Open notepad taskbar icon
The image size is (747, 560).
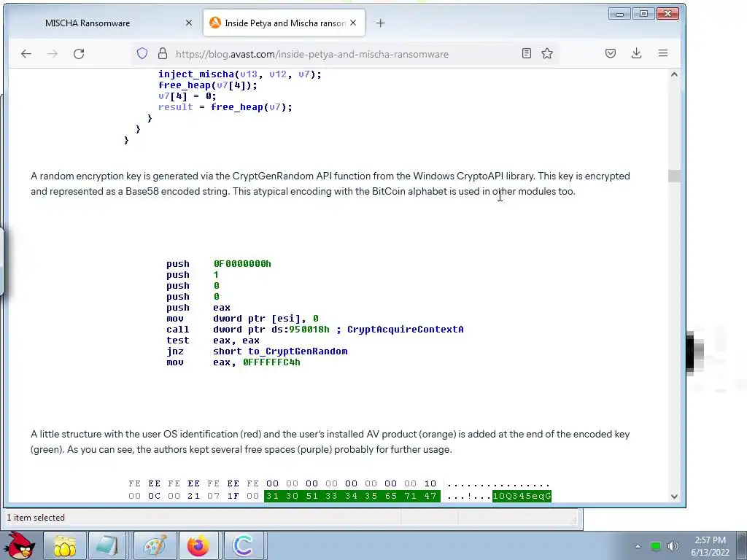point(107,545)
